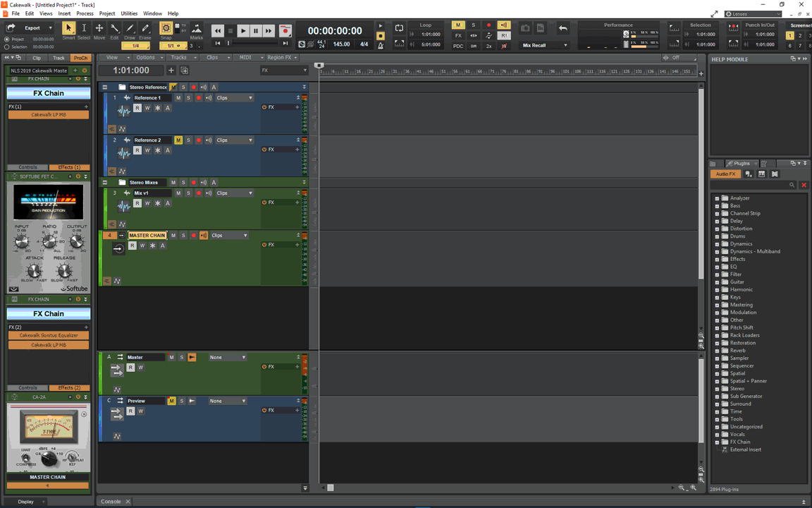
Task: Click the plugin search field
Action: (754, 185)
